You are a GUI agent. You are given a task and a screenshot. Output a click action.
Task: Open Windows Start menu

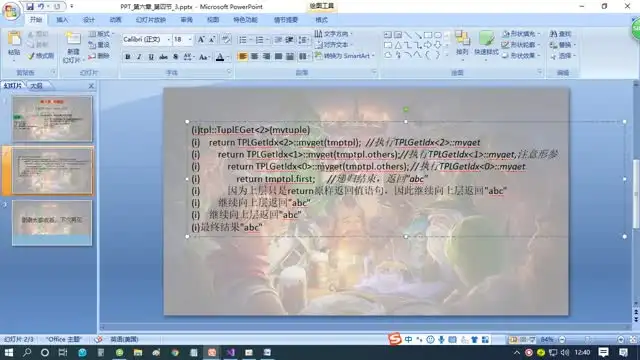[9, 352]
